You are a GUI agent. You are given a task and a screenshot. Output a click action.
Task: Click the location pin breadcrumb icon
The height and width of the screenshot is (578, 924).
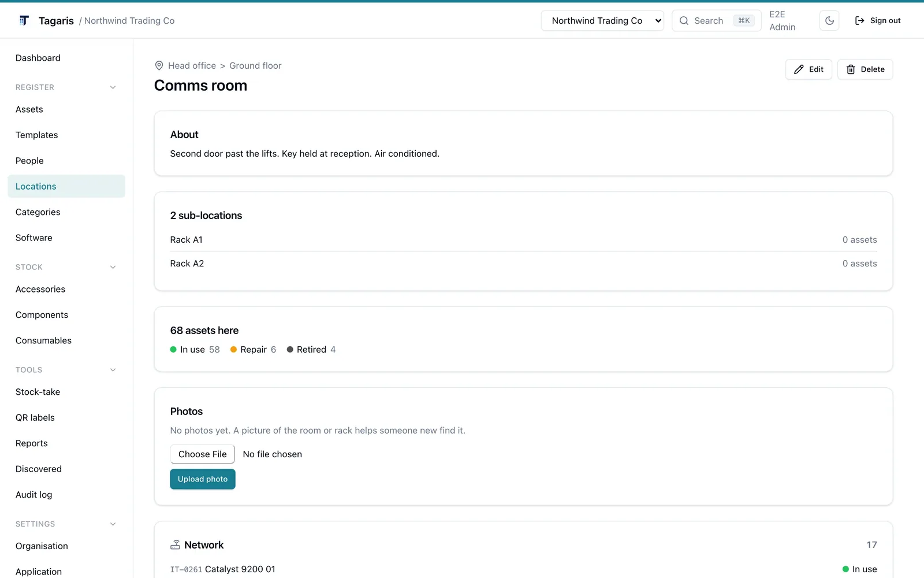click(x=159, y=66)
